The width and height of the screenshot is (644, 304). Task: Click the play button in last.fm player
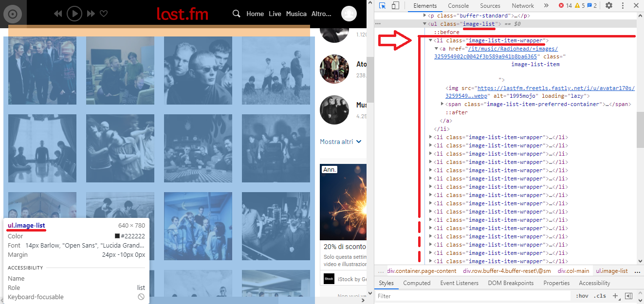tap(74, 14)
